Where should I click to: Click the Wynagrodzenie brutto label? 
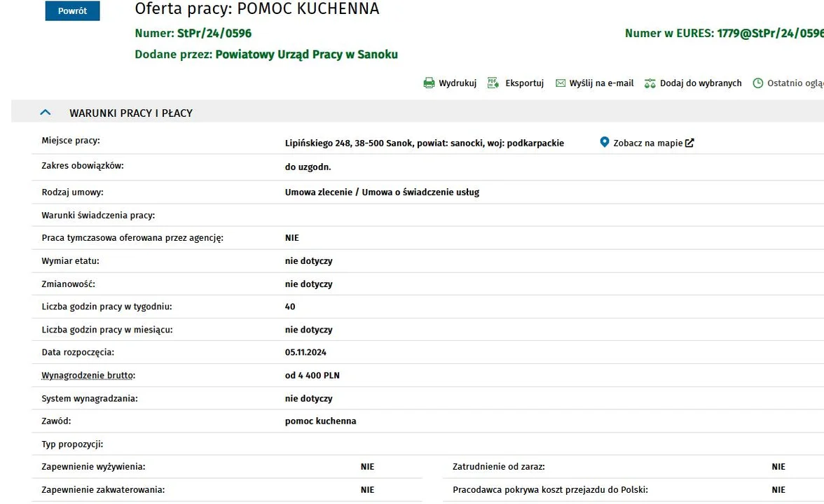[88, 376]
